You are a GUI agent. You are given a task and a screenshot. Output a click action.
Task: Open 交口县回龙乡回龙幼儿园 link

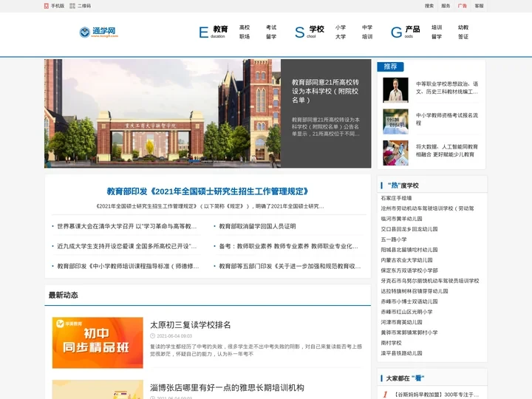[x=409, y=229]
